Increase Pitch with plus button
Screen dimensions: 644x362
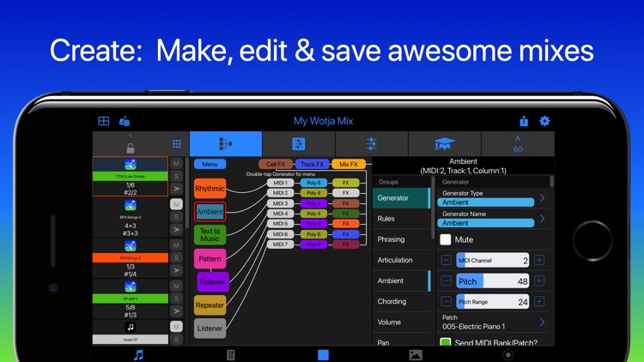[539, 281]
